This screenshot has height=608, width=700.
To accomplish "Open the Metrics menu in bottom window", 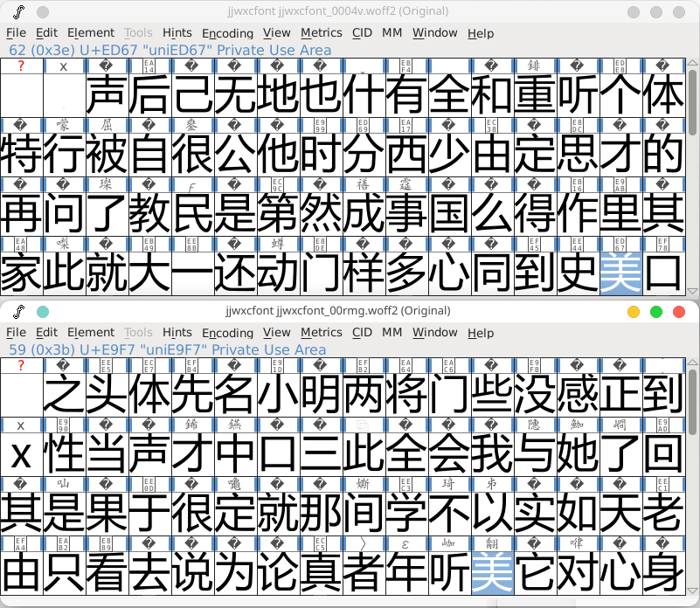I will coord(321,333).
